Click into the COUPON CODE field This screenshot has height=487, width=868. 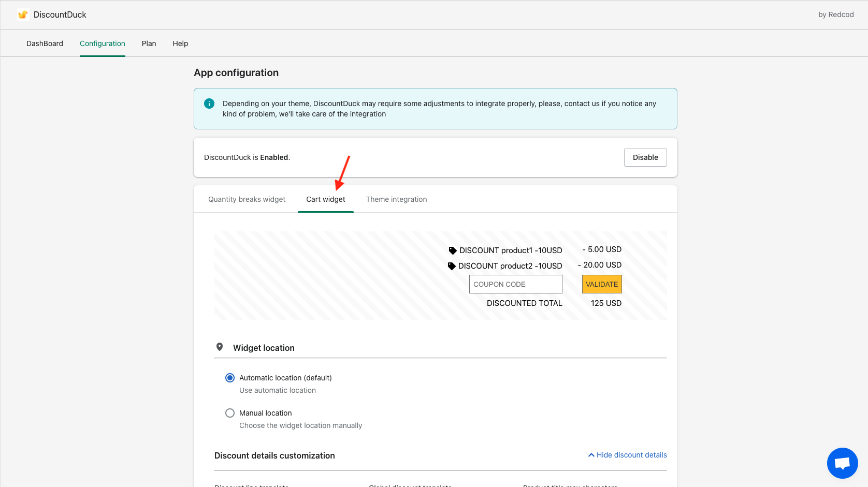(515, 284)
